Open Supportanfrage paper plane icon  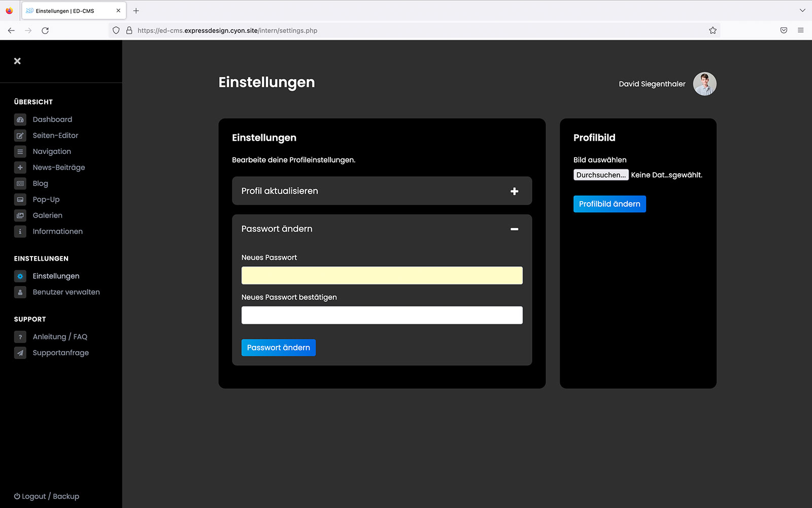tap(20, 353)
